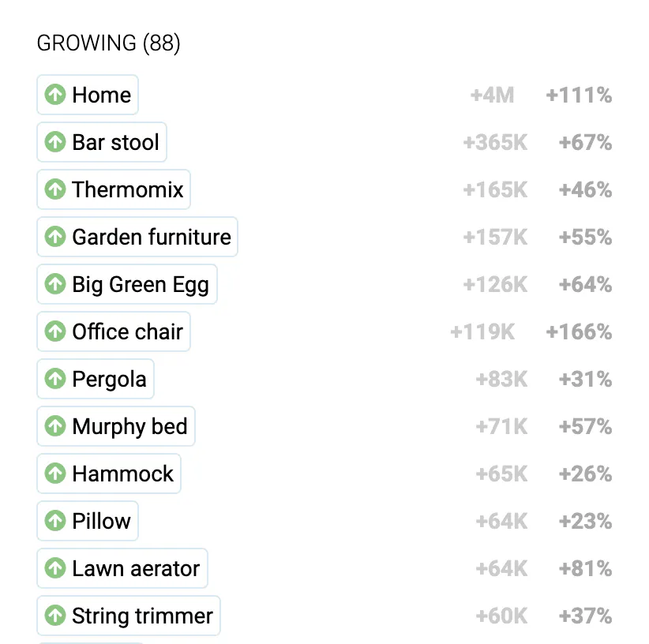Click the +4M volume figure for Home
The width and height of the screenshot is (649, 644).
[x=492, y=95]
